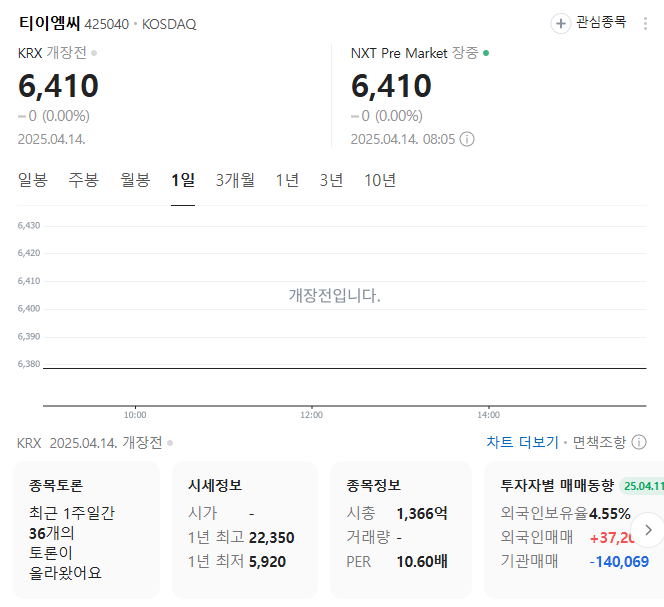Click KRX price 6,410
664x607 pixels.
click(58, 86)
